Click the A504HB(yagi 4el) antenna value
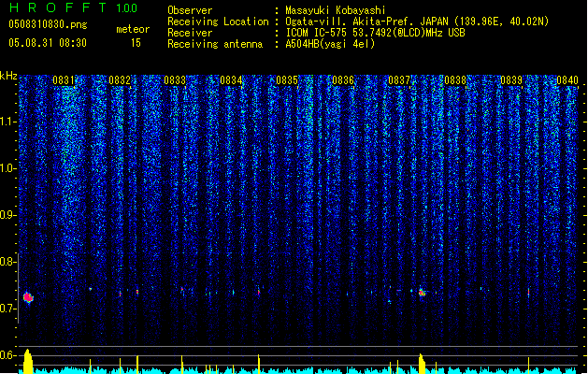This screenshot has height=374, width=588. 330,44
